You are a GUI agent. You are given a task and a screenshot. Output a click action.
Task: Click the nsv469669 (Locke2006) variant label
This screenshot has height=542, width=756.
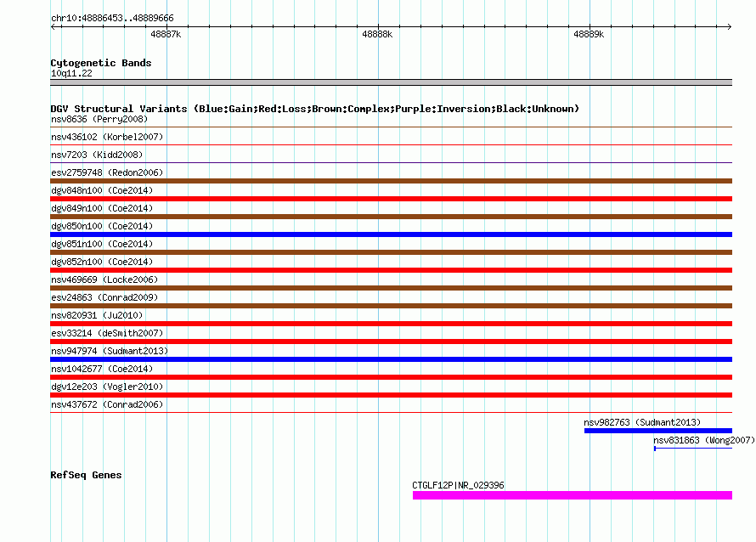[x=104, y=279]
